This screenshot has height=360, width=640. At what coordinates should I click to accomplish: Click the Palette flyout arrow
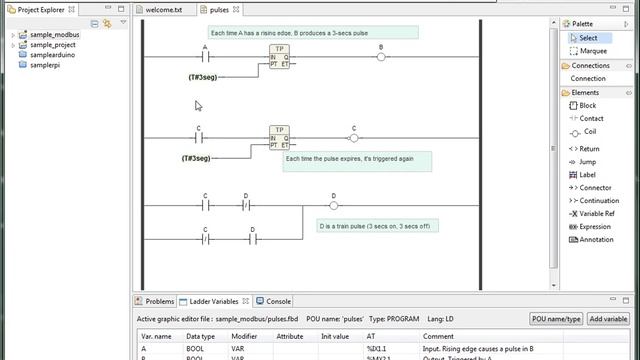click(626, 24)
